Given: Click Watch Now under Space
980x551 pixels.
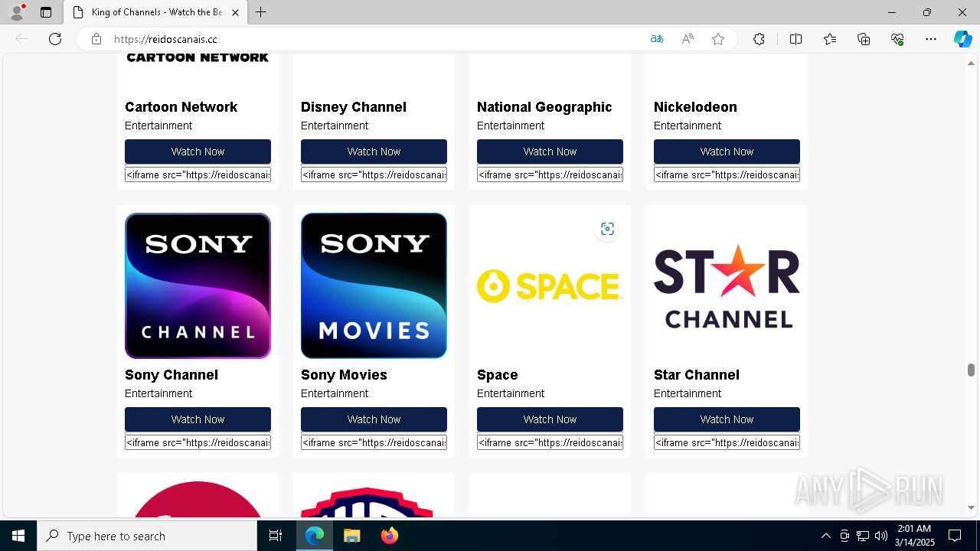Looking at the screenshot, I should click(550, 419).
